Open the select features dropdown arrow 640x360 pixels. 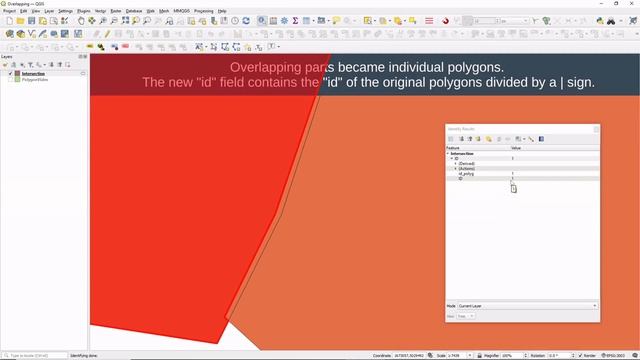coord(374,21)
